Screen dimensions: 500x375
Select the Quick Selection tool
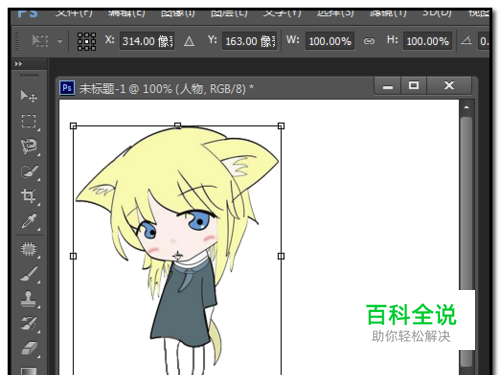(x=29, y=171)
